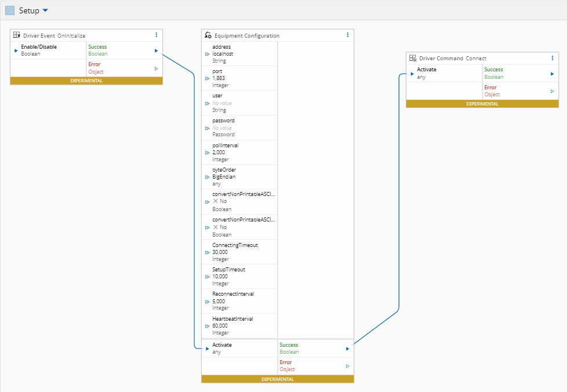Open the Equipment Configuration options menu
This screenshot has height=392, width=567.
coord(347,35)
